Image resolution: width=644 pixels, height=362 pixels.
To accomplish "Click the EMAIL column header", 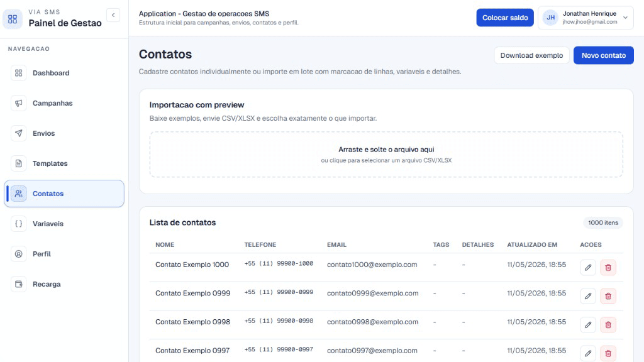I will click(336, 244).
